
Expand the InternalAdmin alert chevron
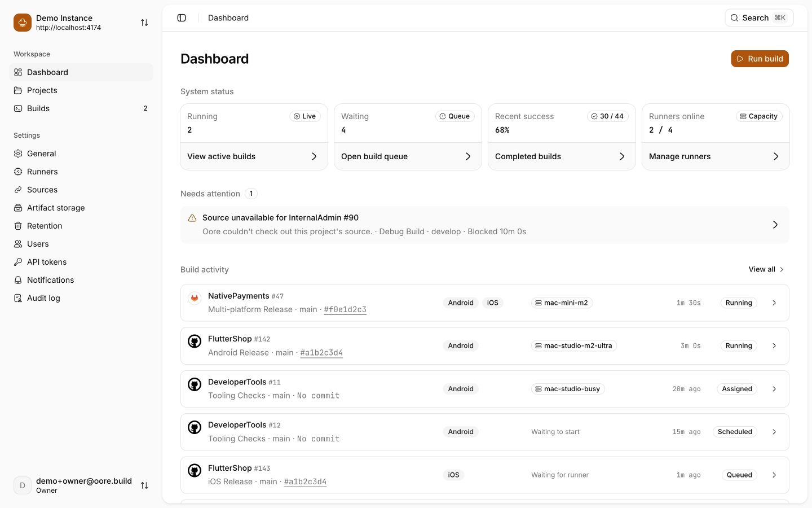point(775,225)
